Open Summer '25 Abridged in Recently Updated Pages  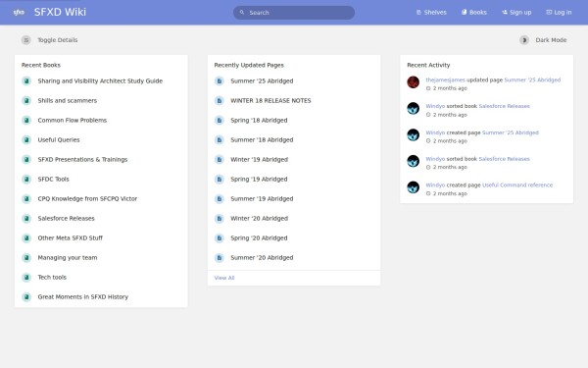(262, 80)
